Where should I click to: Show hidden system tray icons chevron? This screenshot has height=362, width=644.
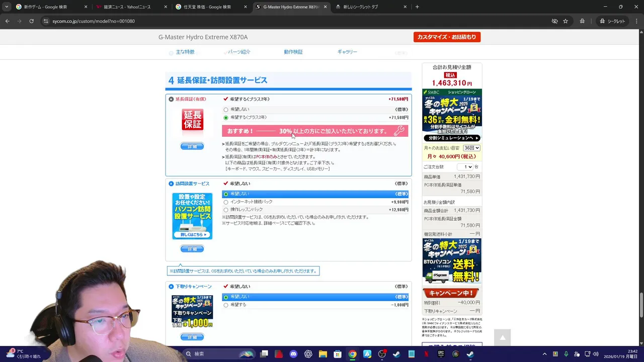pos(544,354)
